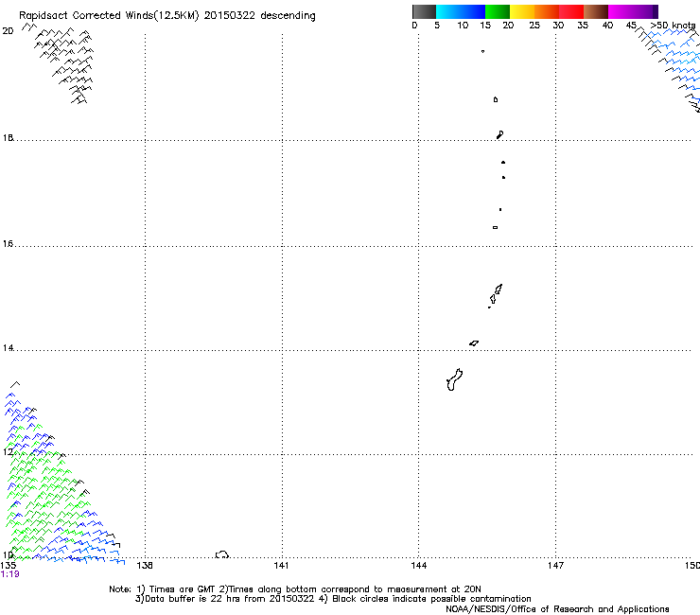Click the blue 10-15 knots color swatch
This screenshot has width=700, height=615.
pyautogui.click(x=473, y=11)
